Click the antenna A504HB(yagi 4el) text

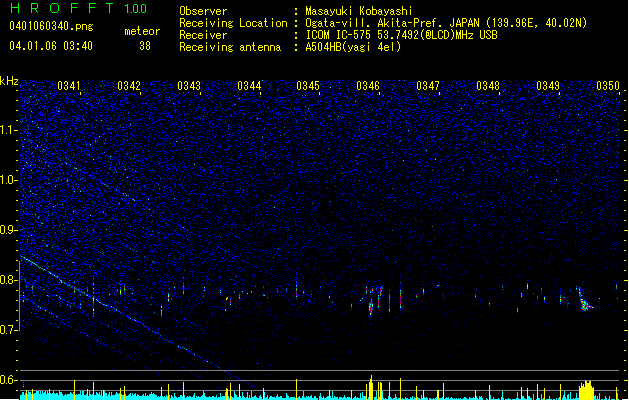[x=353, y=47]
